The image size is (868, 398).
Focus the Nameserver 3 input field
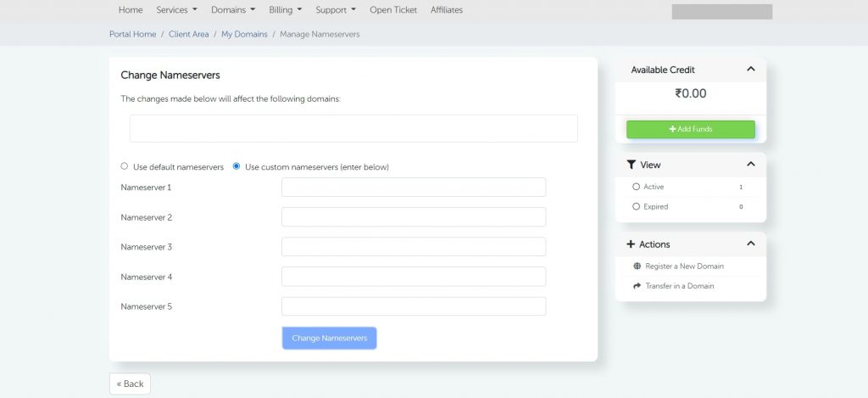[x=414, y=247]
